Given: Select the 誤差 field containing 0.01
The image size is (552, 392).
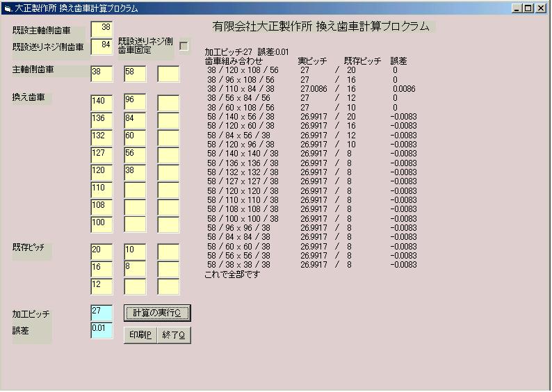Looking at the screenshot, I should (x=102, y=330).
